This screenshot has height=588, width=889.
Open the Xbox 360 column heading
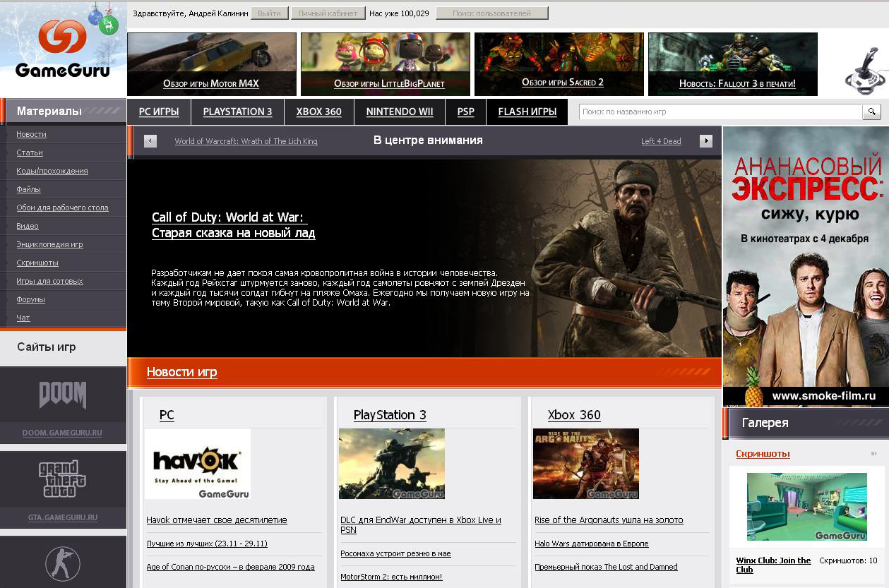pos(574,415)
